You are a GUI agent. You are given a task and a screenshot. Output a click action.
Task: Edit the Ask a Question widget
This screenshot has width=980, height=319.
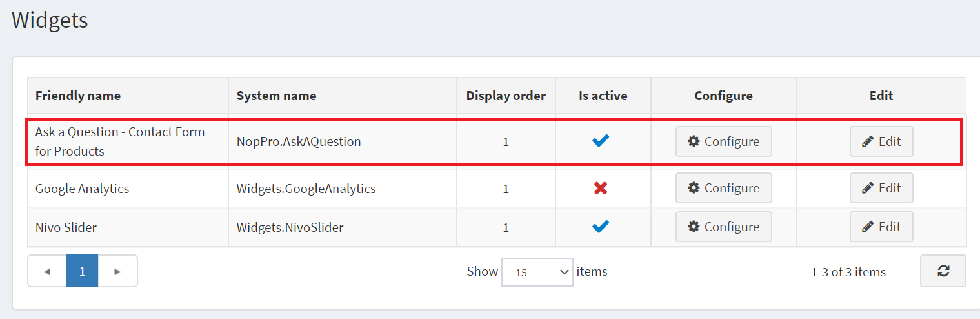click(x=881, y=141)
